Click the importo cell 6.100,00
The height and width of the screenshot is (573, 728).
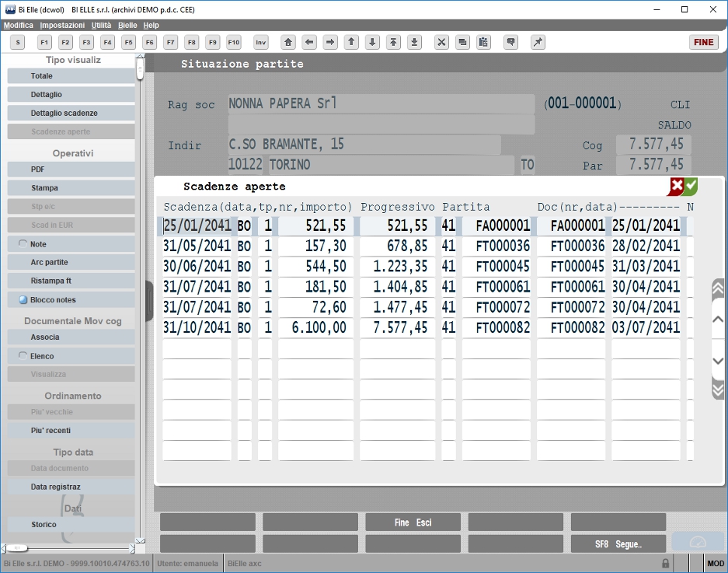tap(315, 327)
